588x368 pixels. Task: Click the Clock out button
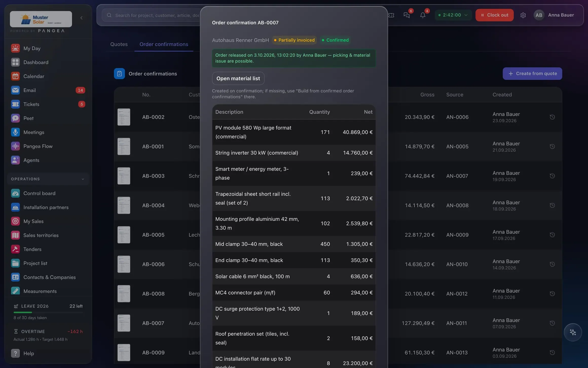(494, 15)
